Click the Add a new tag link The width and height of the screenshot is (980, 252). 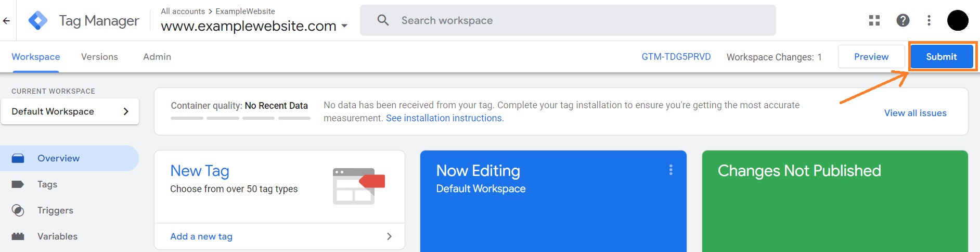pos(201,236)
